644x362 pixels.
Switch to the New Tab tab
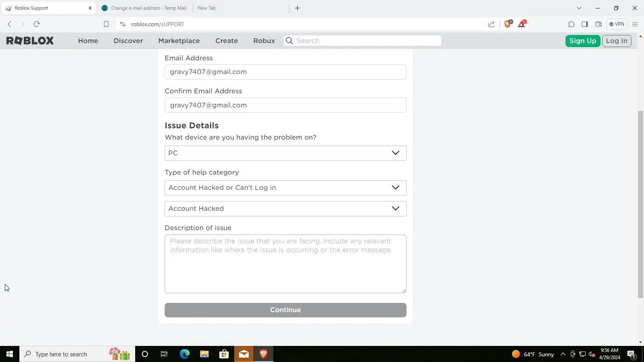(x=241, y=8)
